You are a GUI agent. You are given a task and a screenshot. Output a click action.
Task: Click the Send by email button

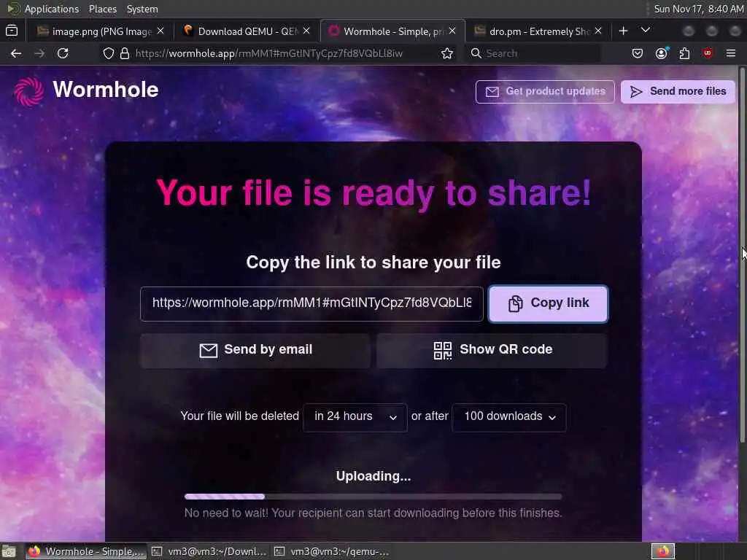pos(255,351)
